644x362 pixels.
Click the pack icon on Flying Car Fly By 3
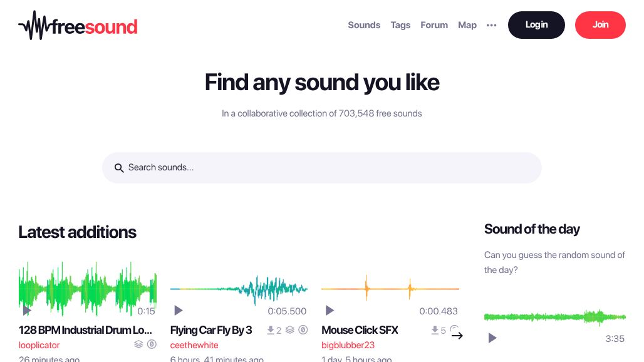point(290,329)
